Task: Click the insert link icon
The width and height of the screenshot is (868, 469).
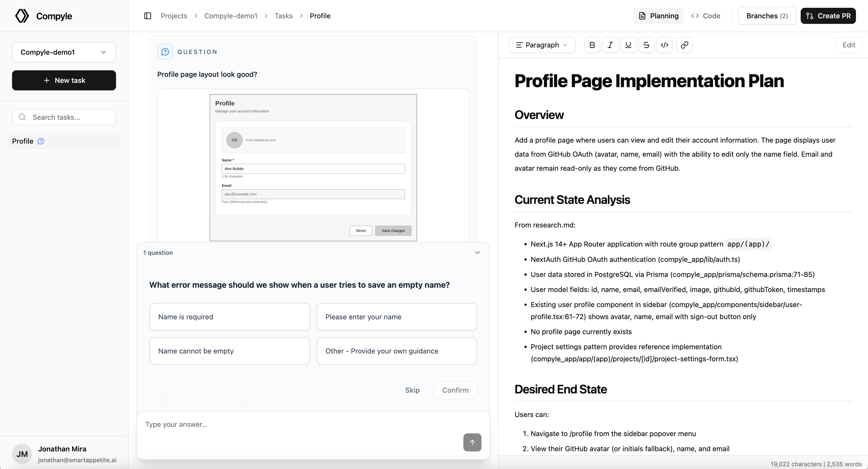Action: coord(684,45)
